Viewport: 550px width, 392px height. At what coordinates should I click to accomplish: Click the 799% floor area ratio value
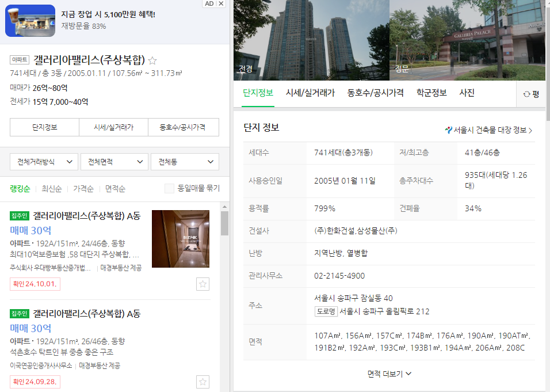click(x=324, y=208)
